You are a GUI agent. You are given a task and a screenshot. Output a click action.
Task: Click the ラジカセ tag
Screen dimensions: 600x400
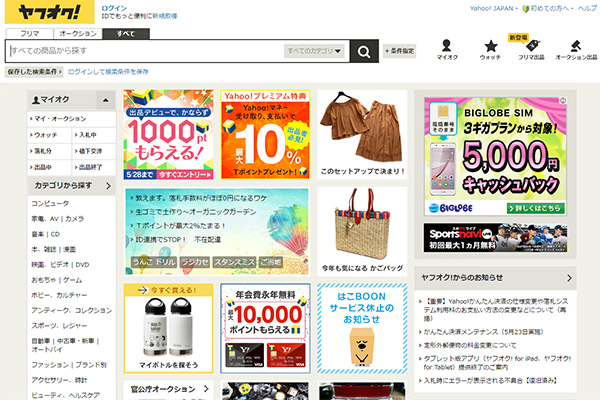tap(195, 262)
